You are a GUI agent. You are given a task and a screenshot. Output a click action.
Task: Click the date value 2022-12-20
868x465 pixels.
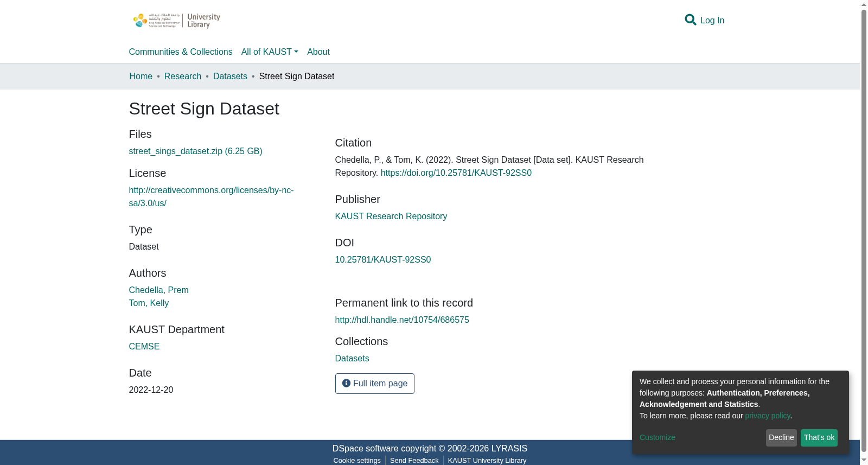click(151, 390)
